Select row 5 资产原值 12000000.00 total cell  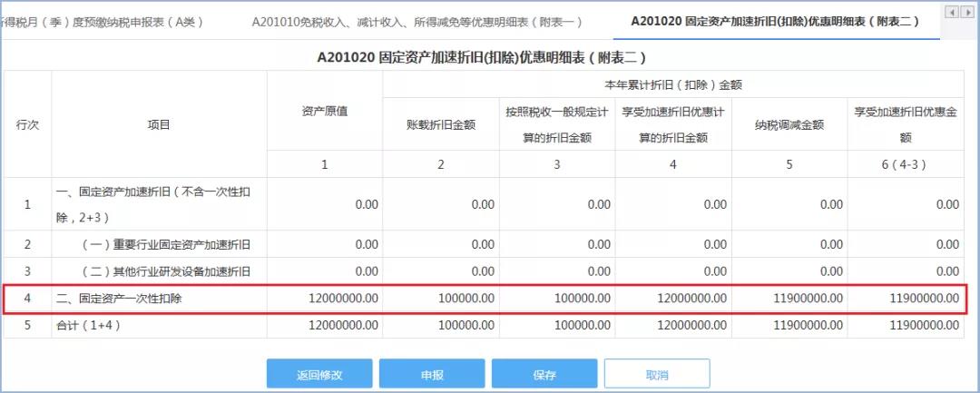[325, 325]
